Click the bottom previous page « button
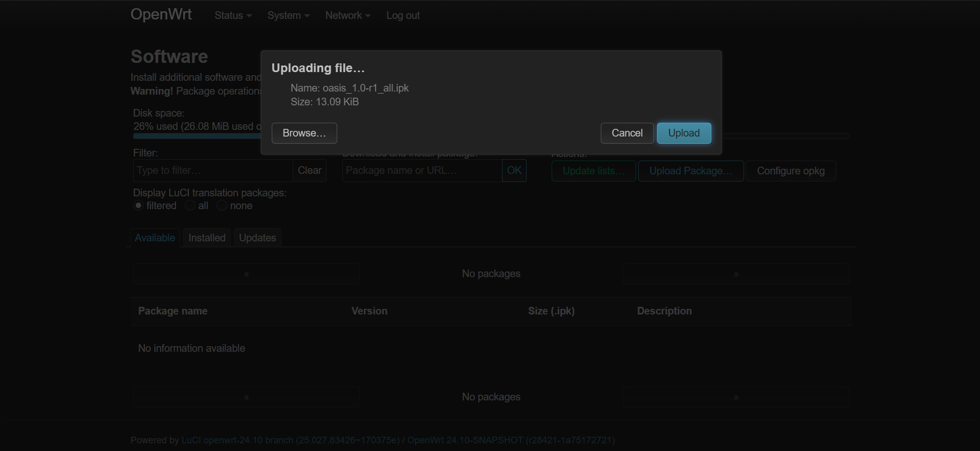The height and width of the screenshot is (451, 980). 246,397
